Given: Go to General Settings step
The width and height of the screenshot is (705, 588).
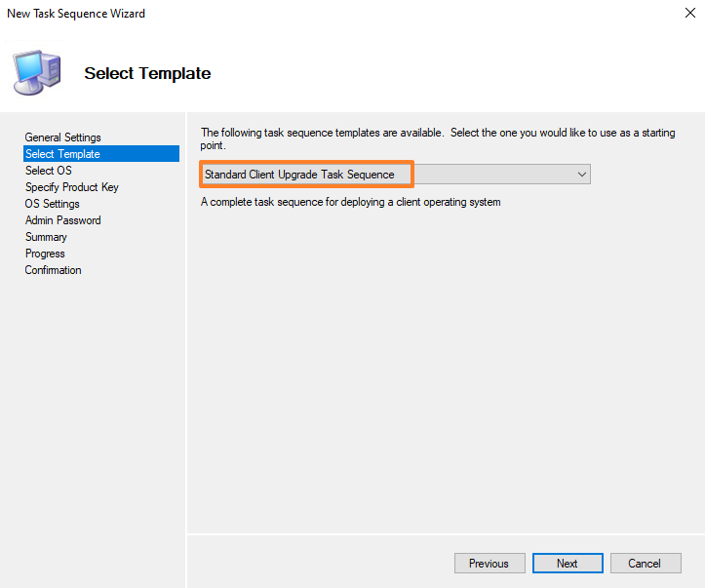Looking at the screenshot, I should 62,137.
